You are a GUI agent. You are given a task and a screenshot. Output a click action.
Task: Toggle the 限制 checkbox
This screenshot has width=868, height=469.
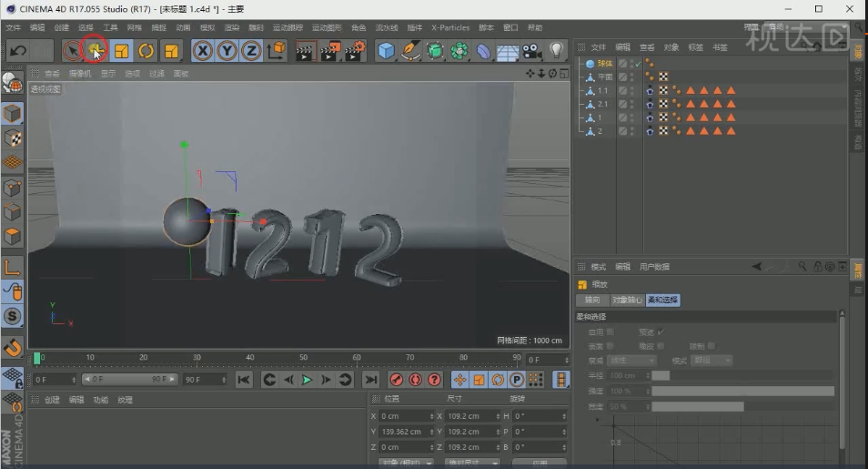tap(712, 346)
